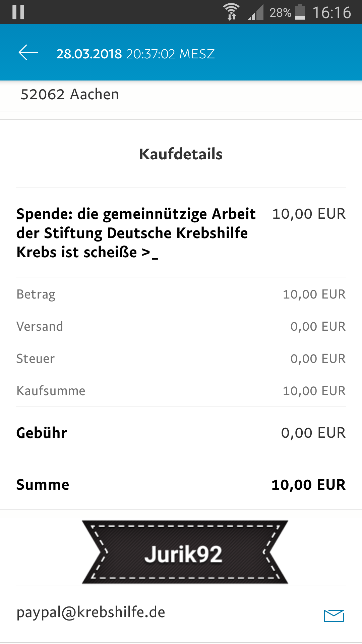The image size is (362, 644).
Task: Tap the Steuer tax row
Action: click(x=181, y=359)
